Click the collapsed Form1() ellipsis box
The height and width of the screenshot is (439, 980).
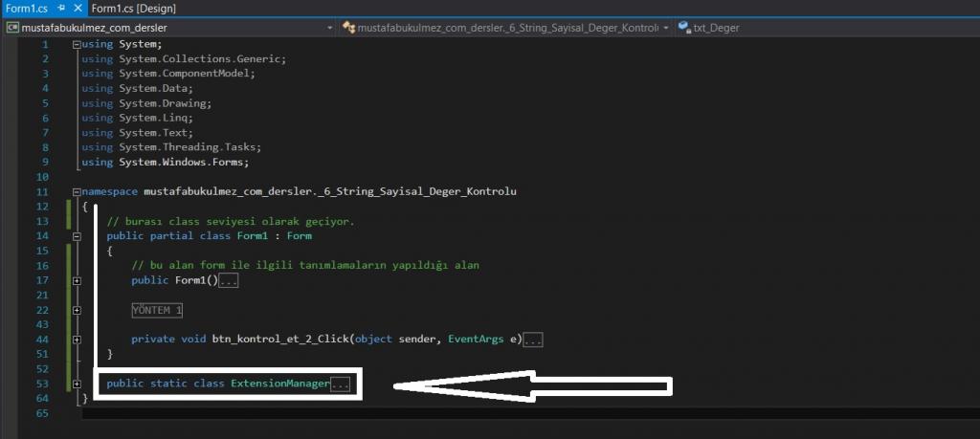[x=229, y=281]
